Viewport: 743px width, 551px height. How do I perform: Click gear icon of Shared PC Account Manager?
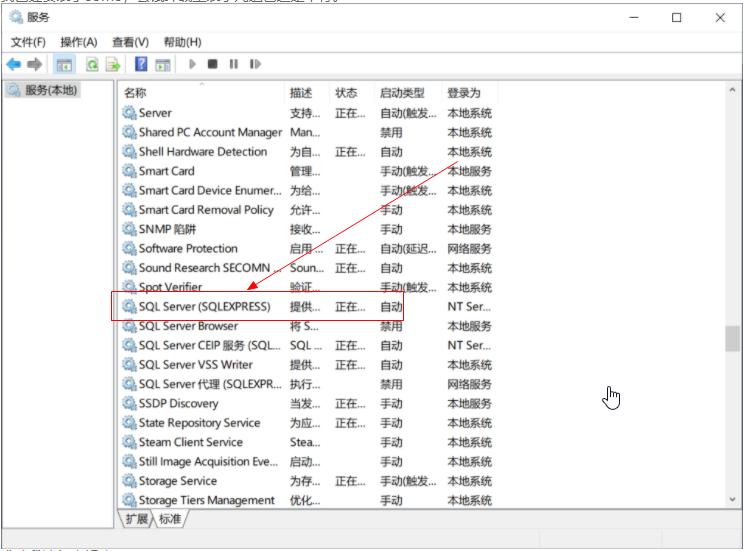point(129,132)
